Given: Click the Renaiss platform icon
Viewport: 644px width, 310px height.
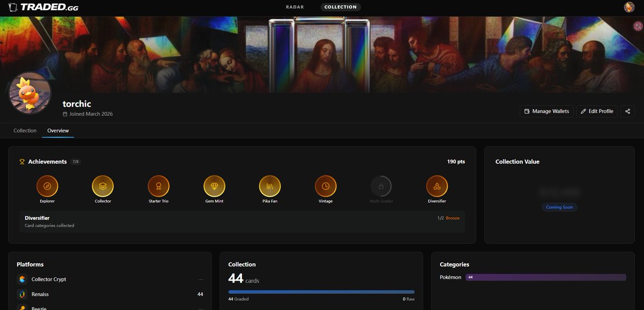Looking at the screenshot, I should point(21,294).
